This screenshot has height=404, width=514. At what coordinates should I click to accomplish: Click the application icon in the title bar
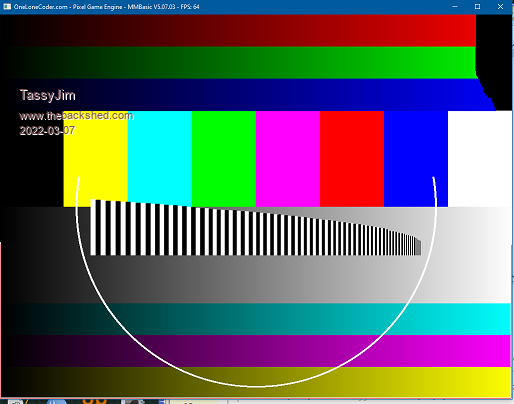pos(7,6)
